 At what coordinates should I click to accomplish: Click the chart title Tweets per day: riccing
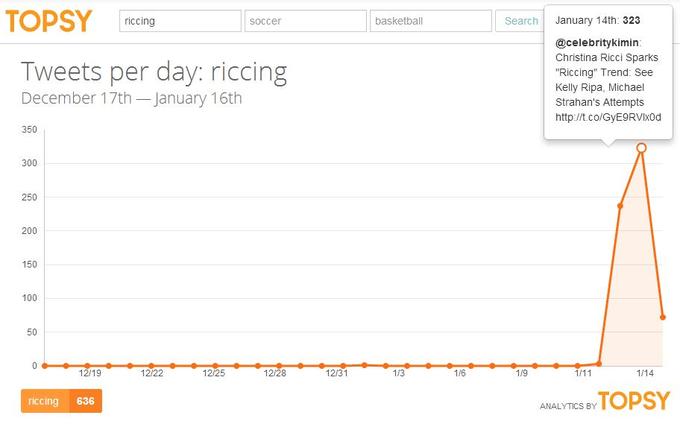click(x=154, y=72)
